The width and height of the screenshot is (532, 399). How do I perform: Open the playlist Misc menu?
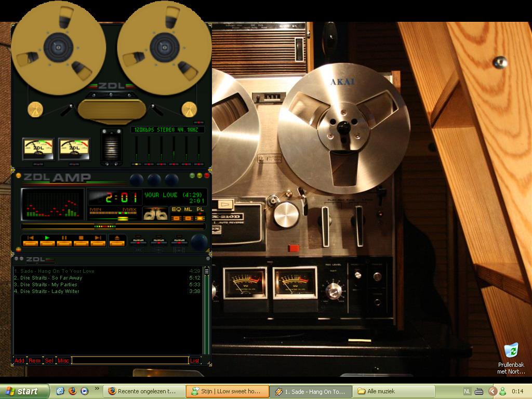[x=63, y=361]
